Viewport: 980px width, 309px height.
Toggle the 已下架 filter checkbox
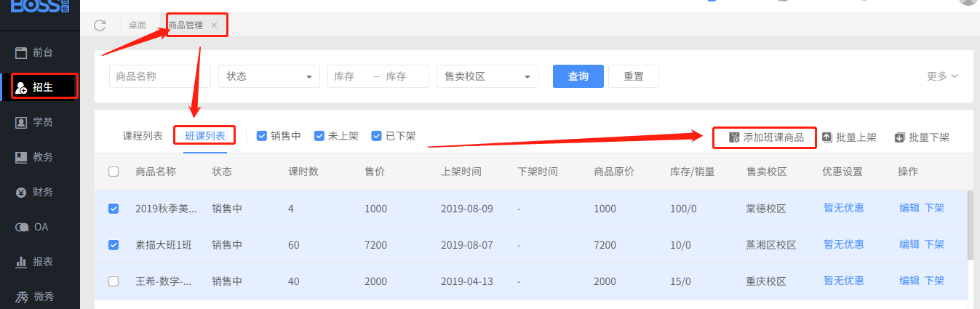tap(376, 136)
